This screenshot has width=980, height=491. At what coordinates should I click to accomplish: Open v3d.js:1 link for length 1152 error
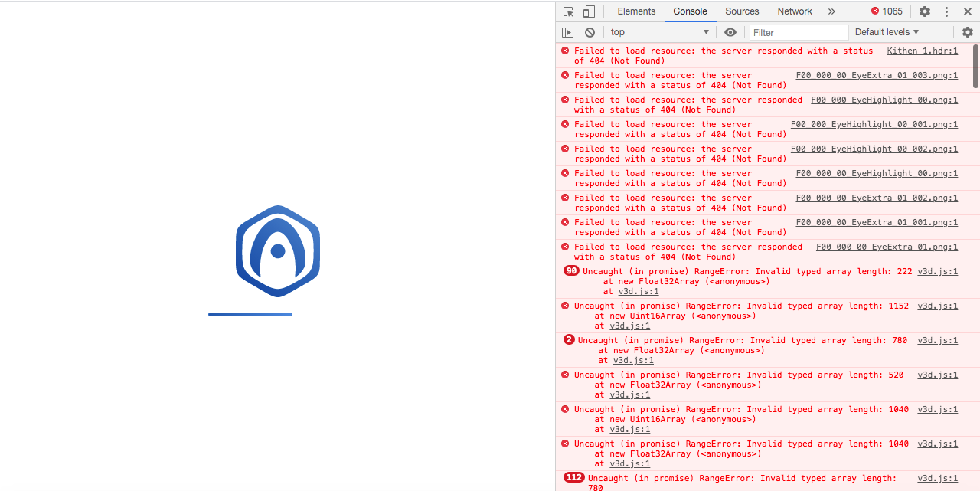[938, 306]
